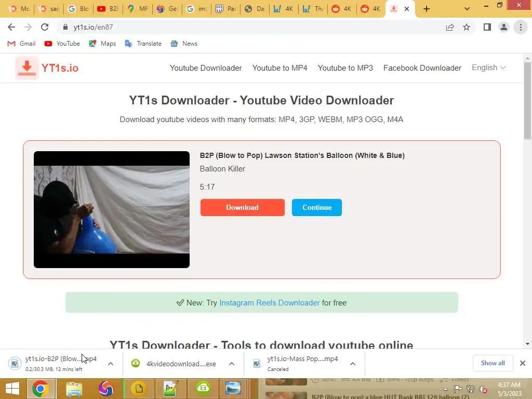532x399 pixels.
Task: View site information via the lock icon
Action: (65, 27)
